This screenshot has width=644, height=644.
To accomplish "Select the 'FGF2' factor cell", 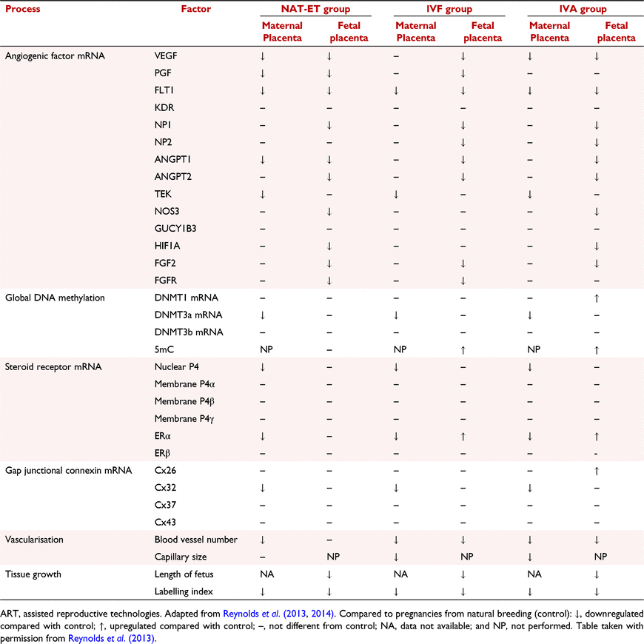I will (x=165, y=263).
